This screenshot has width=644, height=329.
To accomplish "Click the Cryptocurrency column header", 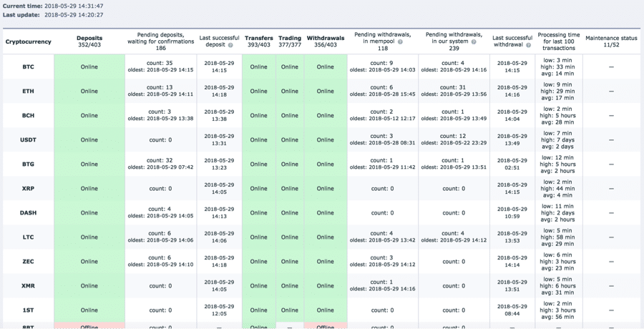I will [29, 41].
